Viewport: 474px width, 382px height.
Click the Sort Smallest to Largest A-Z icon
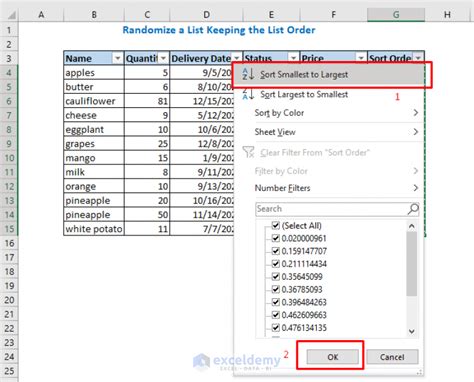click(248, 74)
